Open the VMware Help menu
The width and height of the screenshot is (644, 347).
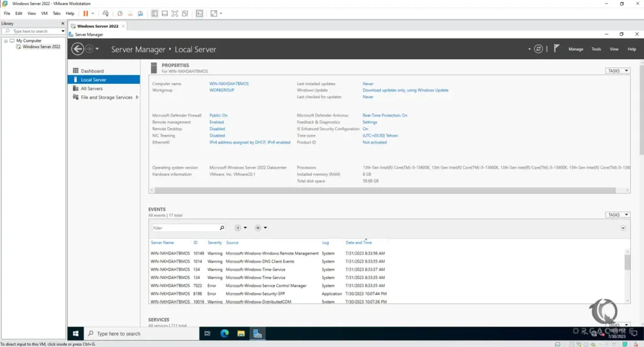tap(70, 14)
